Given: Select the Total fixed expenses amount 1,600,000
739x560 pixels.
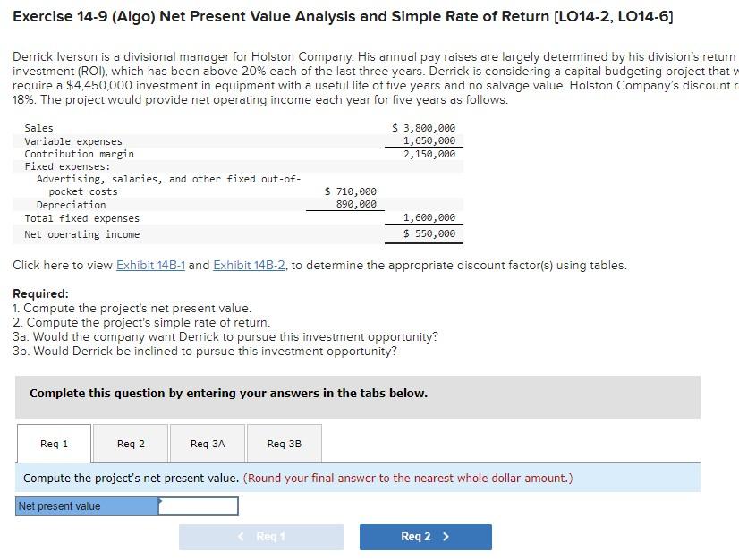Looking at the screenshot, I should click(x=432, y=217).
